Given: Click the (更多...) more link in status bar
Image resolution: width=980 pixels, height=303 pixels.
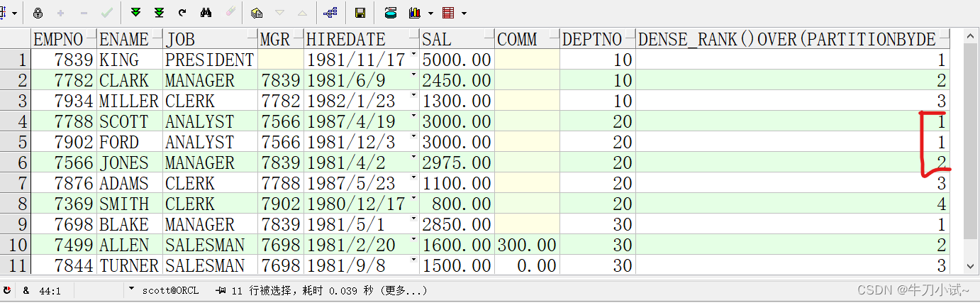Looking at the screenshot, I should tap(404, 290).
